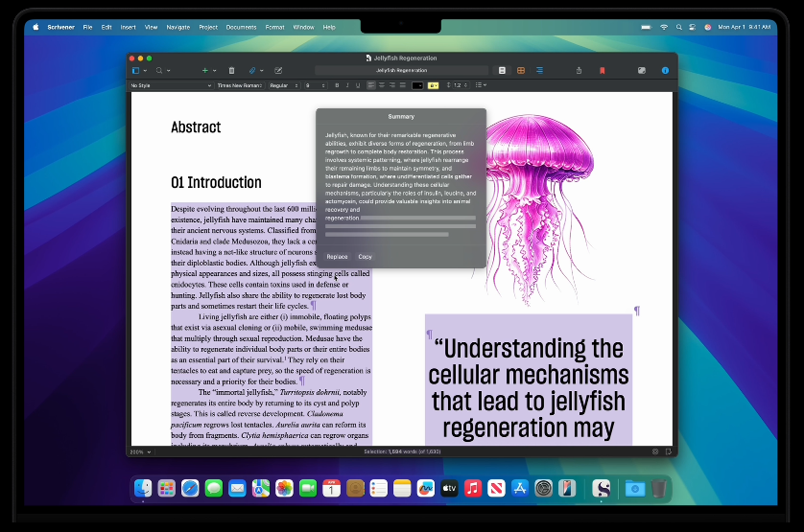Image resolution: width=804 pixels, height=532 pixels.
Task: Click Copy in the Summary popup
Action: 365,257
